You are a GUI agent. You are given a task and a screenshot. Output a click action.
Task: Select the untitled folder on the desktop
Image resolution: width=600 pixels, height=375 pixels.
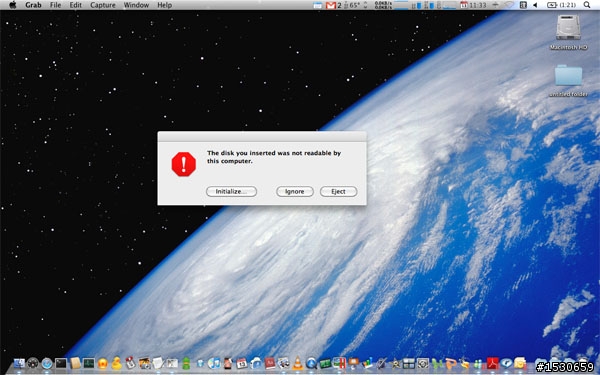coord(568,80)
